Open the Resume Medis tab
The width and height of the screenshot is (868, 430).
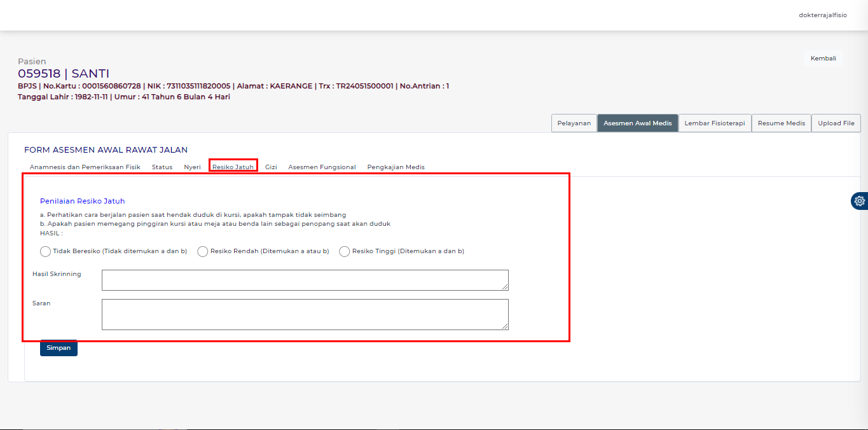coord(781,123)
